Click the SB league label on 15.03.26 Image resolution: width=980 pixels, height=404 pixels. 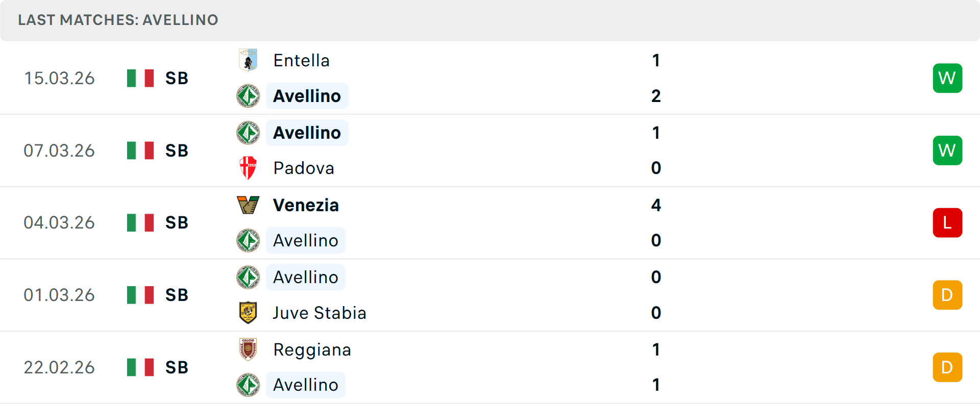pyautogui.click(x=177, y=78)
